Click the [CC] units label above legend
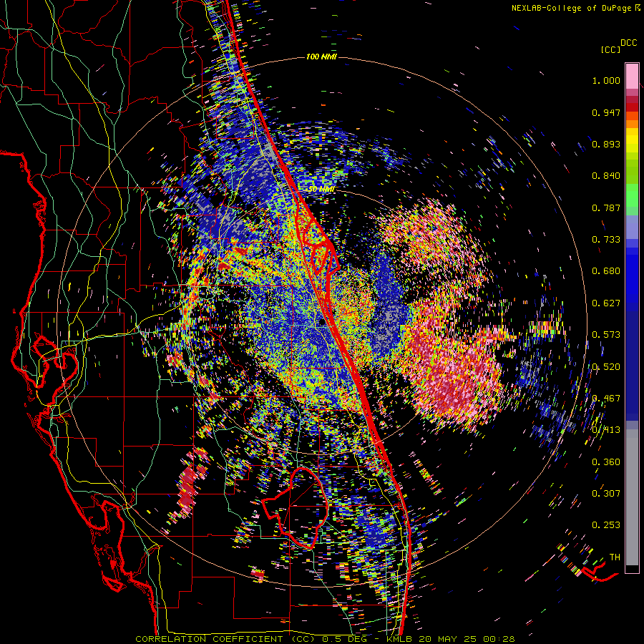Viewport: 644px width, 644px height. point(610,49)
